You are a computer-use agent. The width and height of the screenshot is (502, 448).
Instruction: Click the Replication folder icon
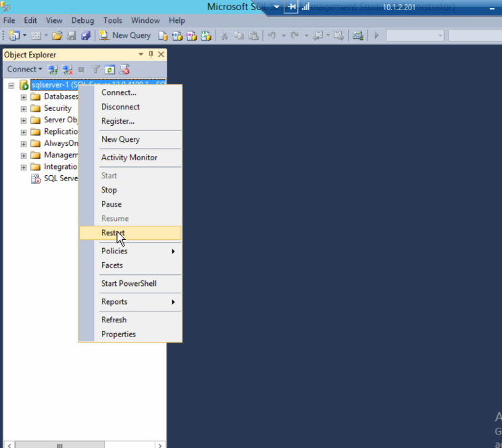35,132
